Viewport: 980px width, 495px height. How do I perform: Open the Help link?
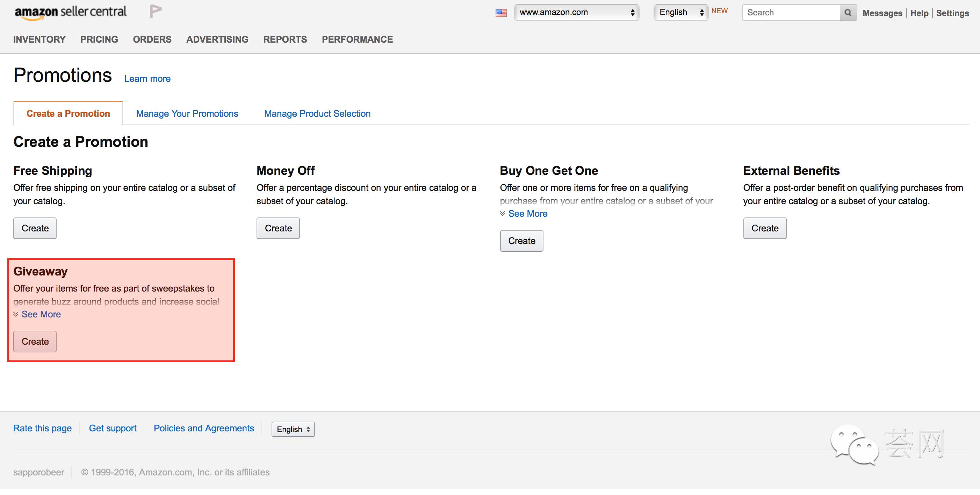tap(919, 13)
